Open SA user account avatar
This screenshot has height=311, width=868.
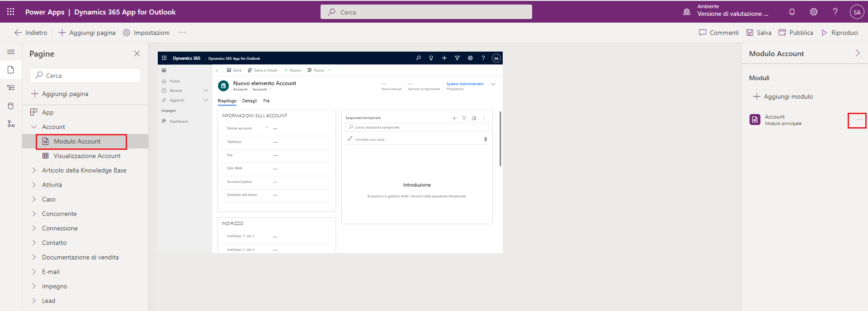tap(857, 12)
